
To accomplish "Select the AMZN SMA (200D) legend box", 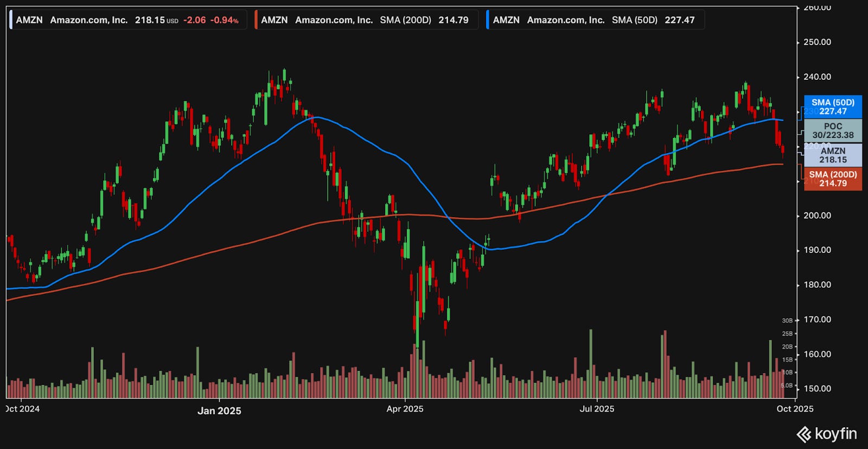I will (366, 20).
